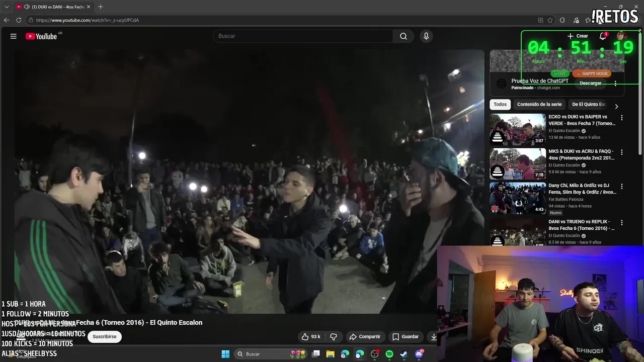Bookmark this page with star icon
Screen dimensions: 644x362
point(550,20)
